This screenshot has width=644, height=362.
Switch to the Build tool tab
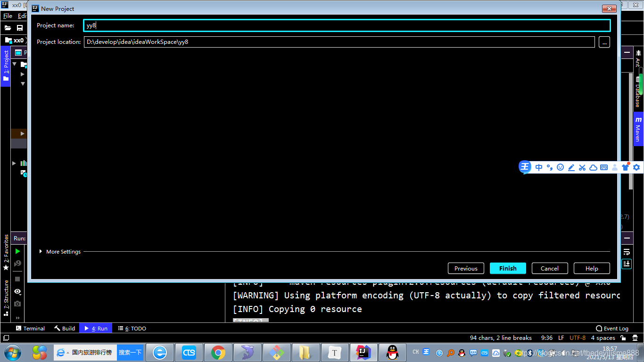click(65, 328)
